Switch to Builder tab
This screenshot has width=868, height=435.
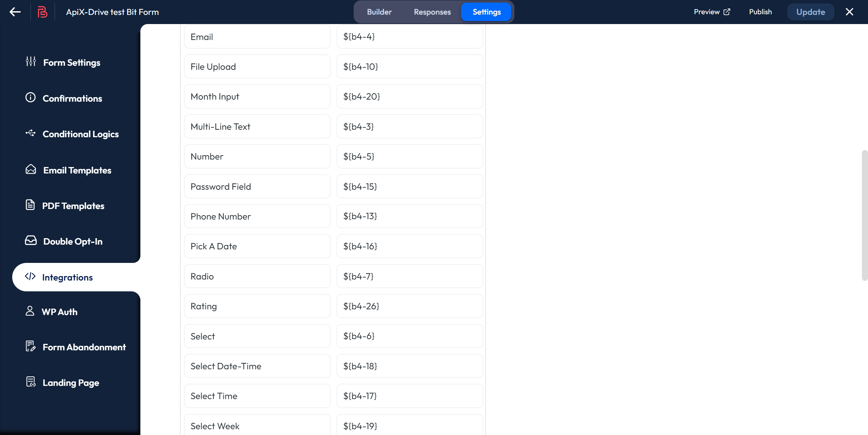point(379,12)
